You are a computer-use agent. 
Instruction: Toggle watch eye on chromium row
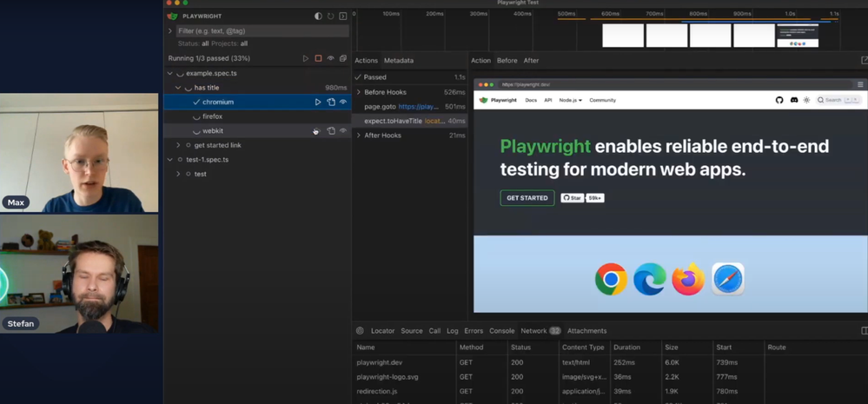tap(342, 102)
